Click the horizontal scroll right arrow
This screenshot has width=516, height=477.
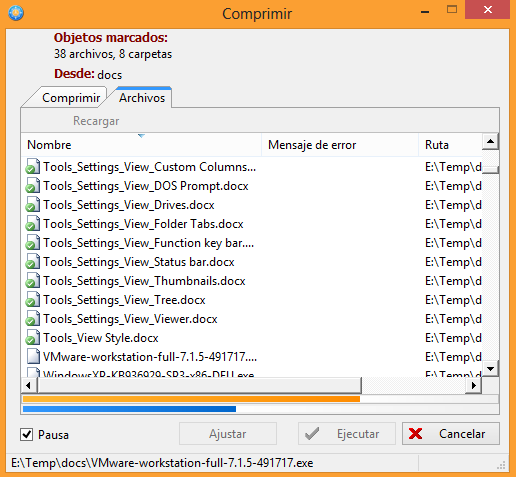tap(473, 386)
